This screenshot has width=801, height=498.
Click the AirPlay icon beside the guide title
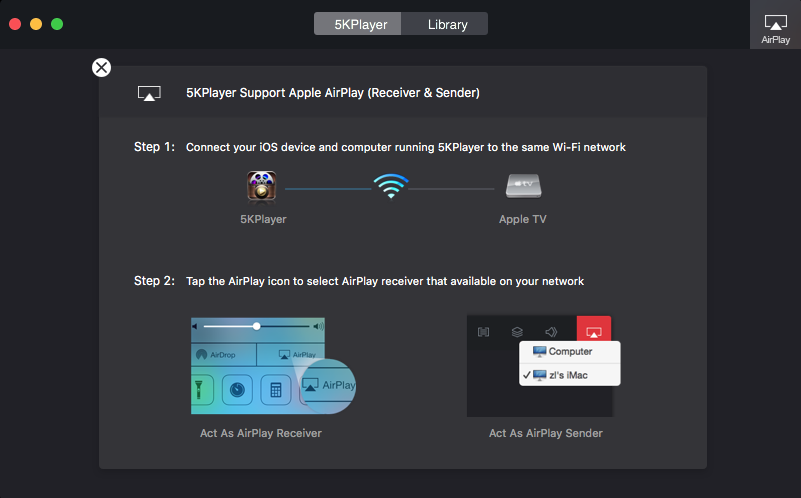point(149,93)
